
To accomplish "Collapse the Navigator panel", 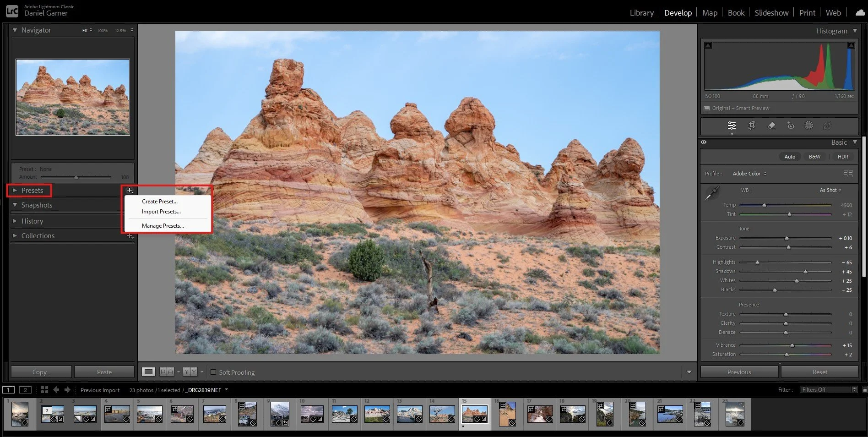I will coord(15,30).
